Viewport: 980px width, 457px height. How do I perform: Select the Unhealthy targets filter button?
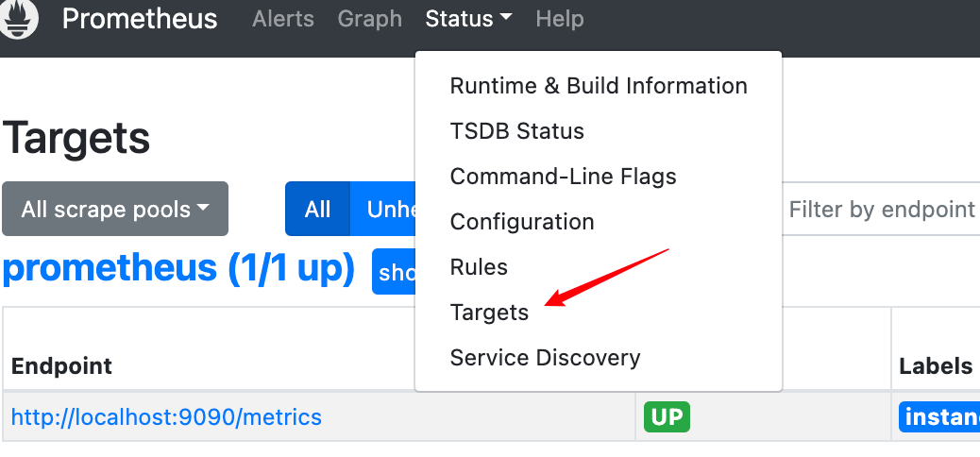383,209
